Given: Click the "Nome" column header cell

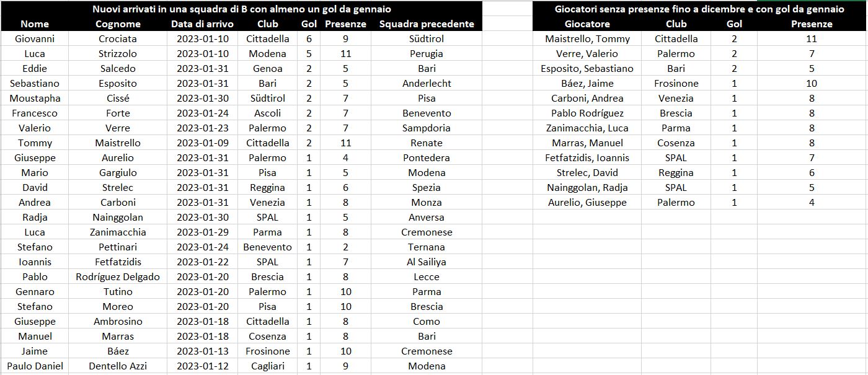Looking at the screenshot, I should click(35, 24).
